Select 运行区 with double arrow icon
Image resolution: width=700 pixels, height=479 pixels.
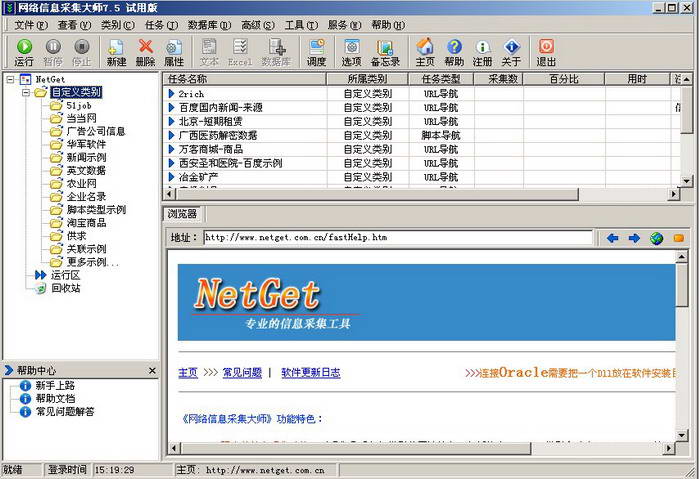pyautogui.click(x=58, y=275)
